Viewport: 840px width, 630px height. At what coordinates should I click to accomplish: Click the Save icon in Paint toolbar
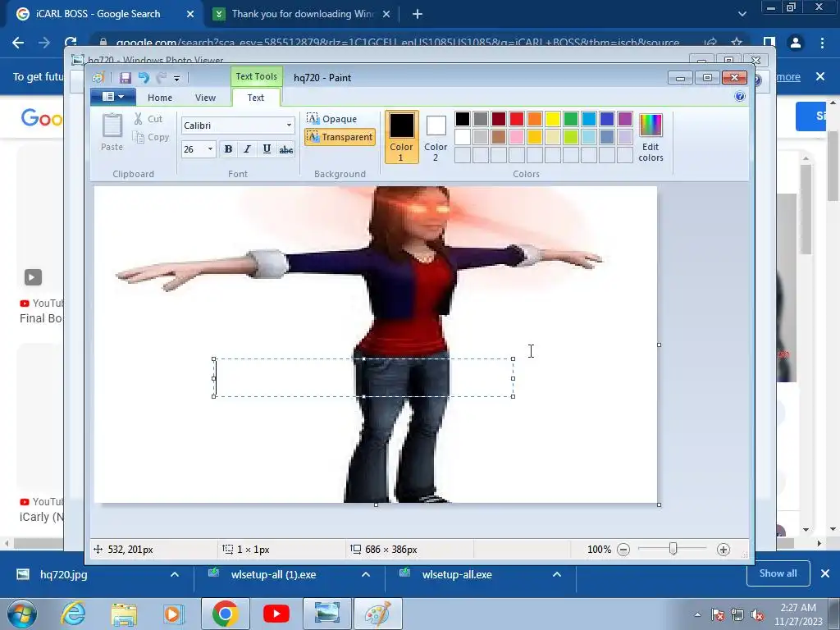(x=125, y=78)
